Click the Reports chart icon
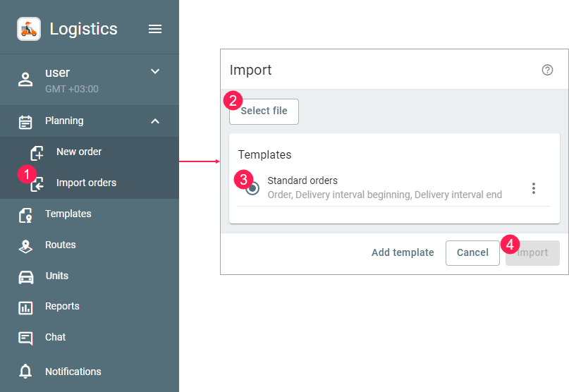569x392 pixels. pyautogui.click(x=26, y=307)
